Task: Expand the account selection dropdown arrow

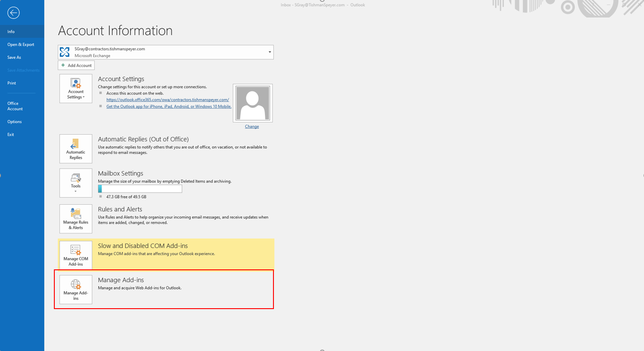Action: (269, 52)
